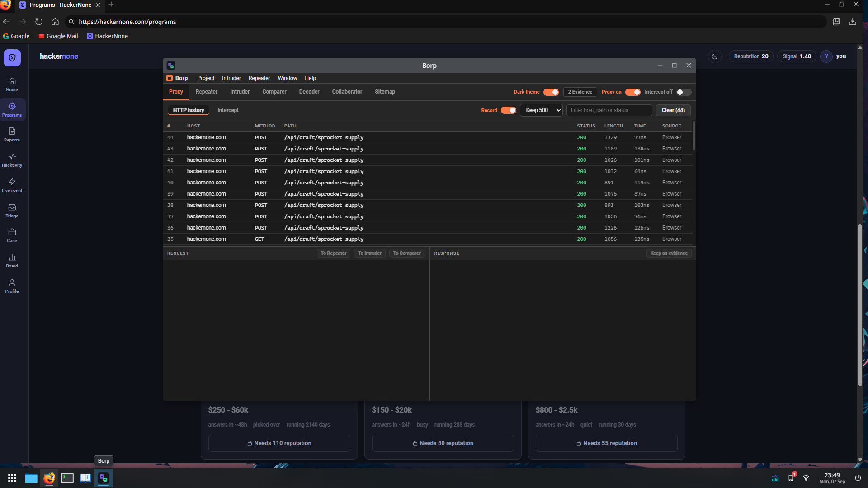Click the To Comparer button
This screenshot has width=868, height=488.
[x=407, y=253]
